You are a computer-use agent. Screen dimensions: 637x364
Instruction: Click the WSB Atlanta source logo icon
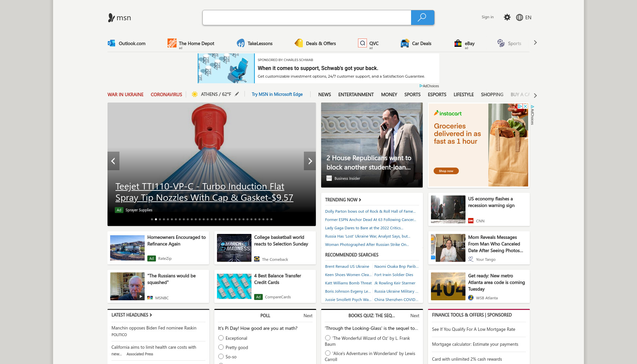[471, 298]
